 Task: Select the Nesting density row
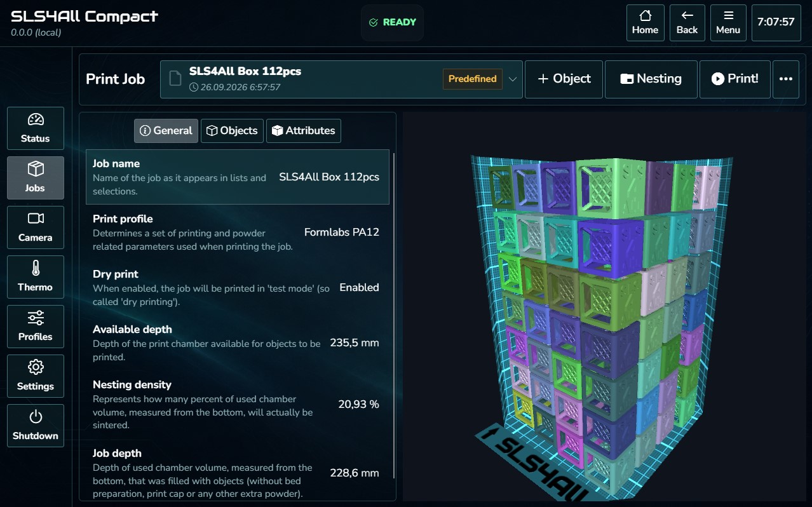(x=238, y=404)
